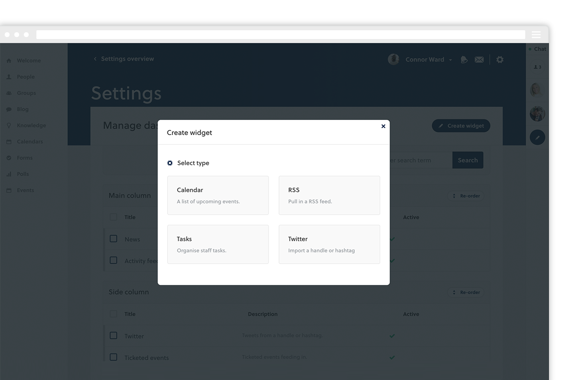Open the online users count icon in chat
The image size is (588, 380).
coord(537,67)
